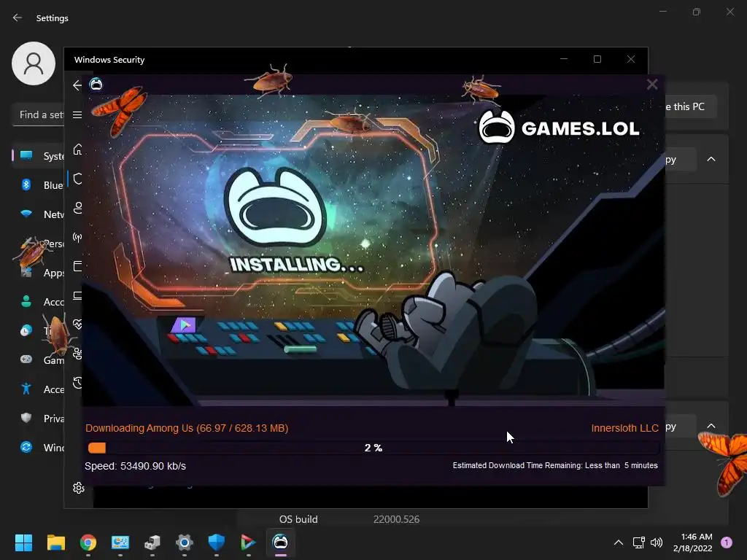747x560 pixels.
Task: Open Games.lol icon in taskbar
Action: [x=281, y=542]
